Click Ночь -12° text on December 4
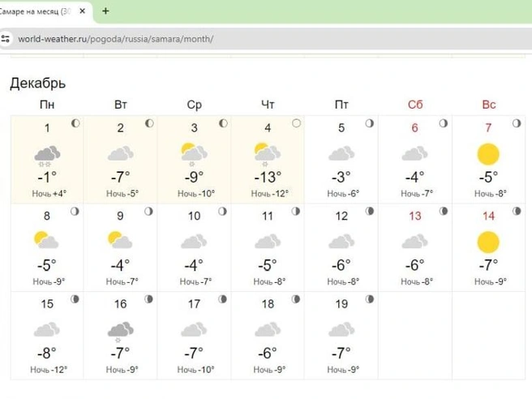This screenshot has height=399, width=532. (270, 194)
